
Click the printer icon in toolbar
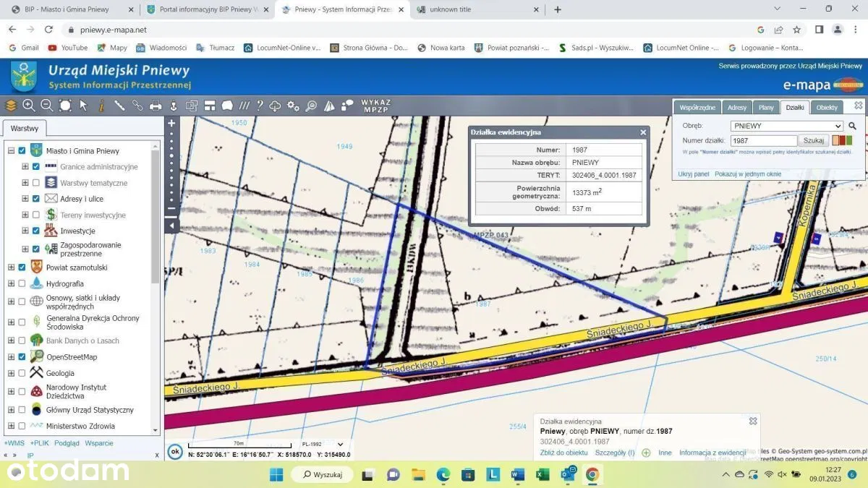coord(156,106)
